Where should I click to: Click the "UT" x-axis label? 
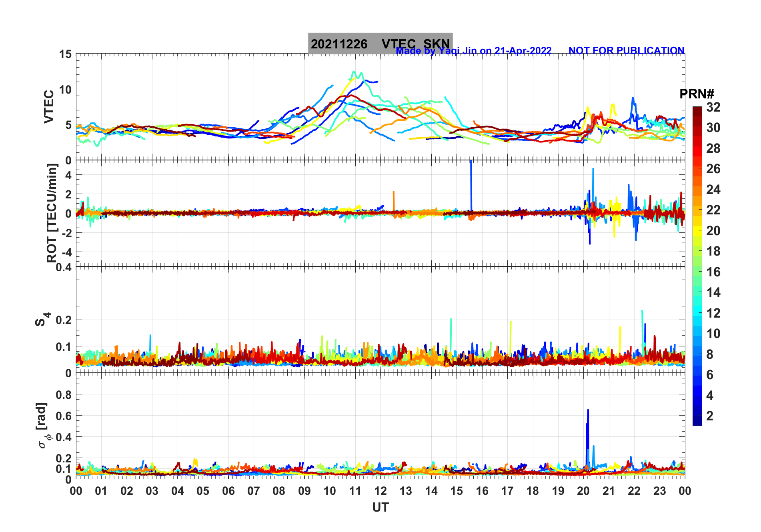[380, 508]
